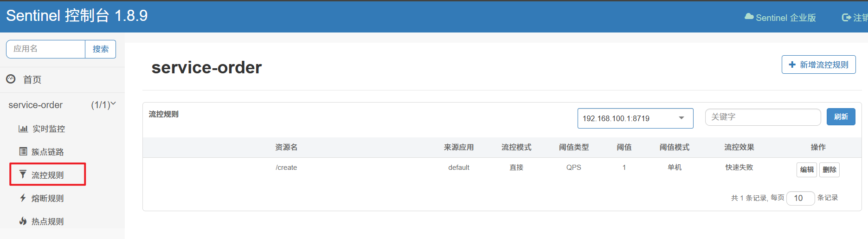Viewport: 868px width, 239px height.
Task: Click the 阈值类型 column header
Action: [573, 147]
